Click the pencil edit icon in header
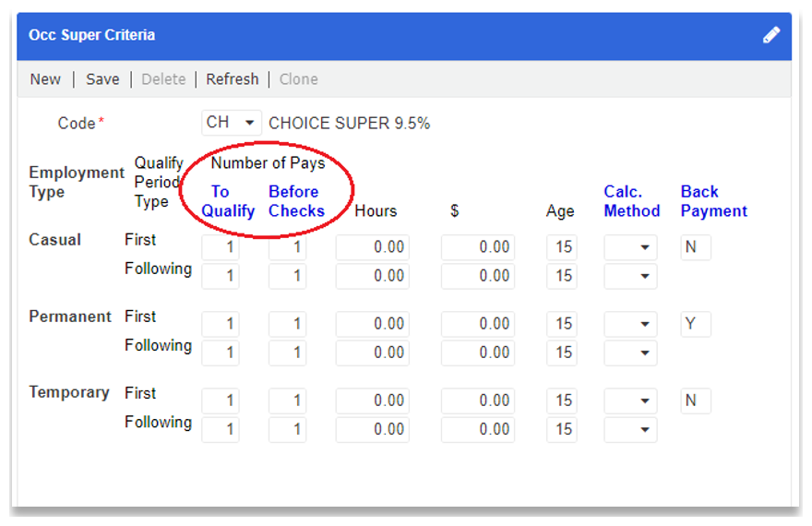This screenshot has height=526, width=812. pos(771,35)
